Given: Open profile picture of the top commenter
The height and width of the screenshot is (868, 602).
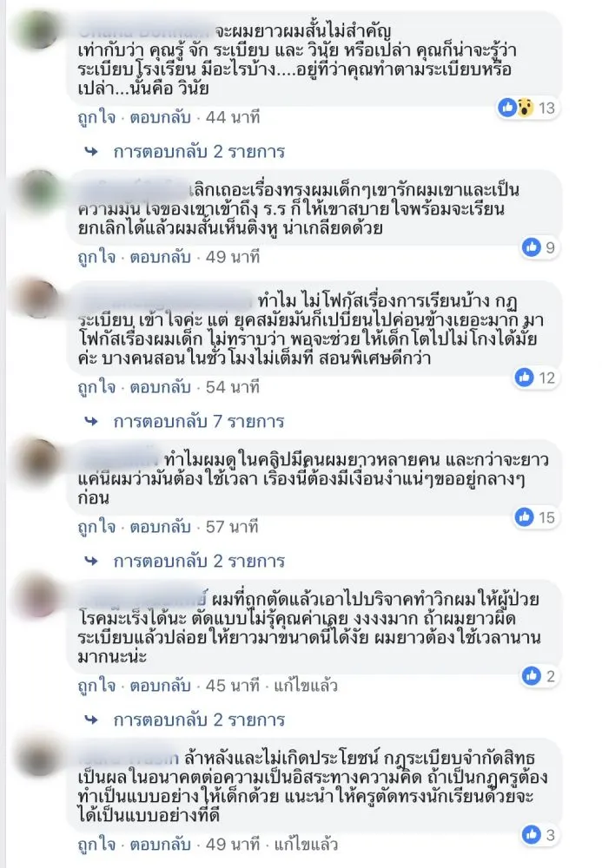Looking at the screenshot, I should [x=39, y=30].
